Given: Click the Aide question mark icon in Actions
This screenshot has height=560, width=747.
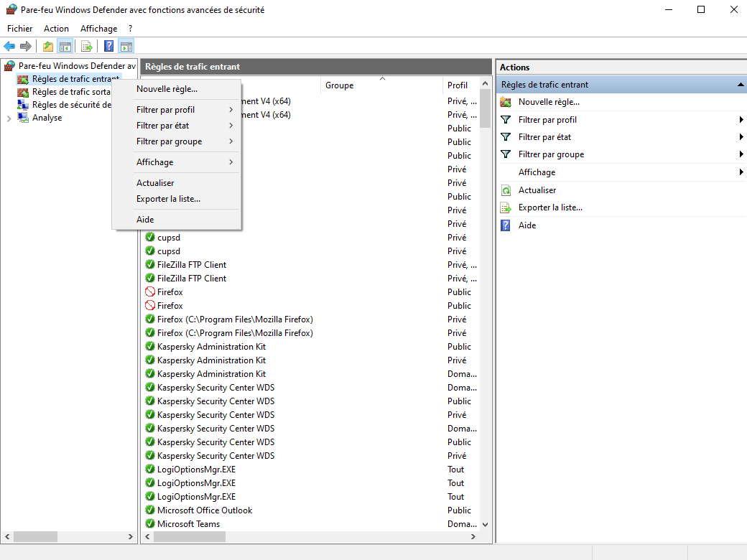Looking at the screenshot, I should (506, 225).
